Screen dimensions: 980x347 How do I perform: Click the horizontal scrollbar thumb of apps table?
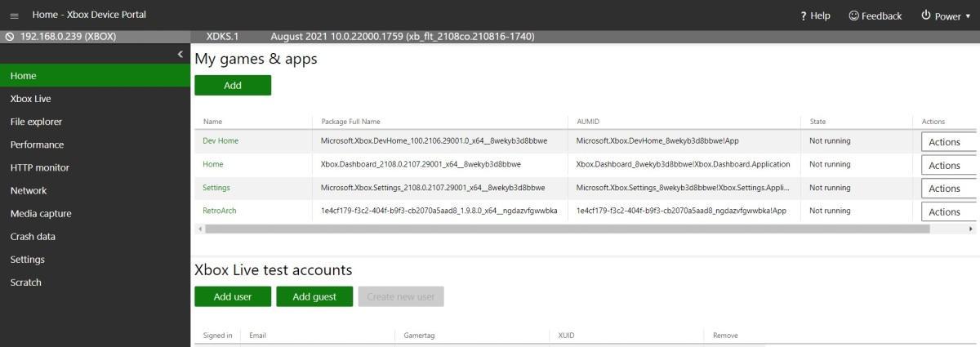568,229
